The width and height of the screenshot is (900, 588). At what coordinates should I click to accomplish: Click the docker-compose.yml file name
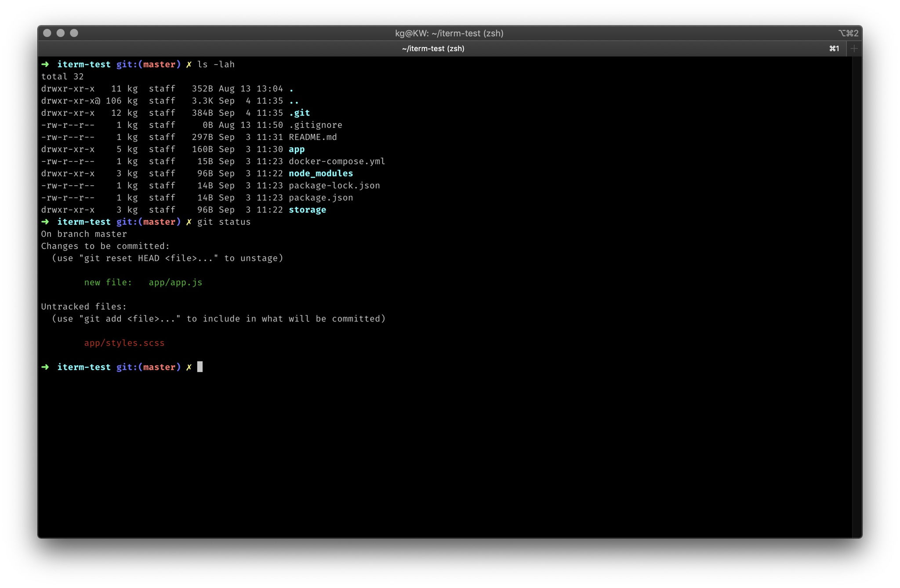(x=337, y=162)
